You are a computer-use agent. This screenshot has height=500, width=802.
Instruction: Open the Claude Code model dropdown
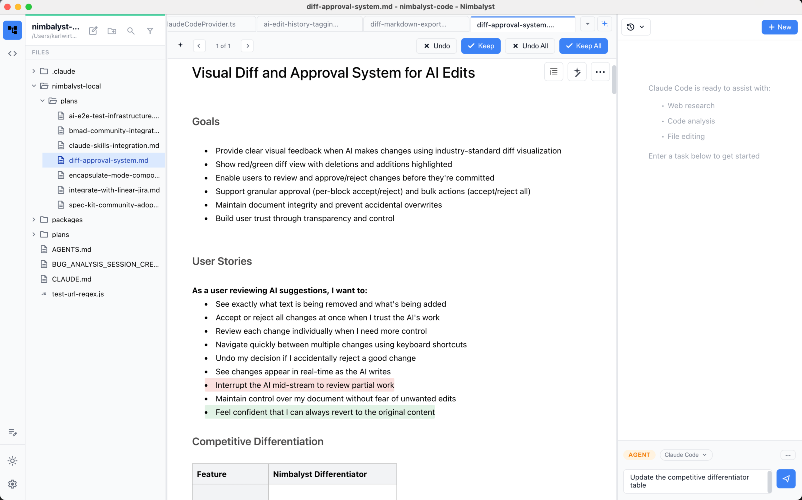[685, 455]
